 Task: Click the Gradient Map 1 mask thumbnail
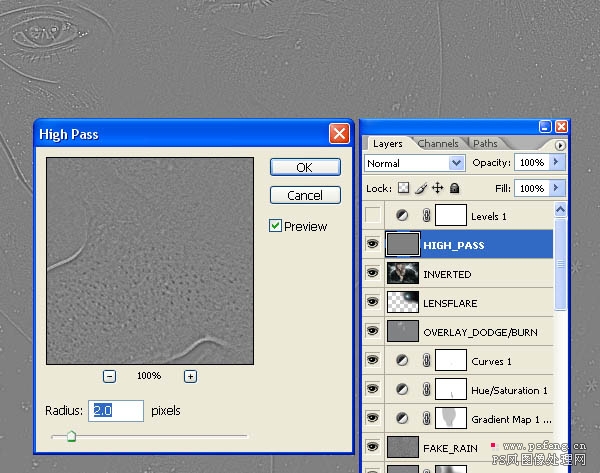pyautogui.click(x=451, y=418)
